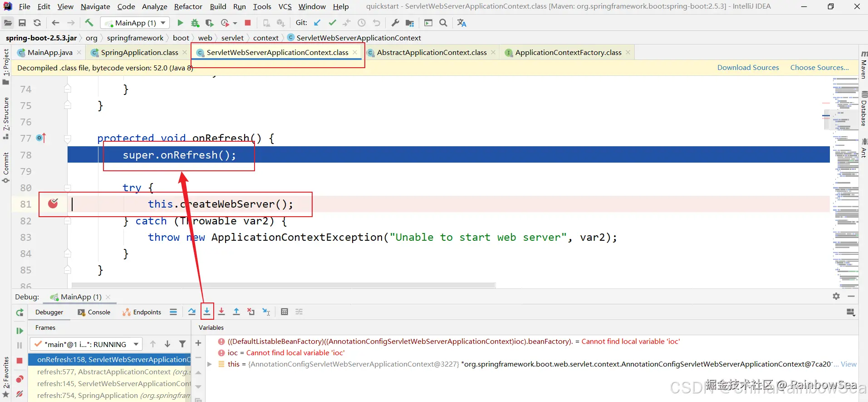The width and height of the screenshot is (868, 402).
Task: Toggle the Database tool window on right edge
Action: point(864,108)
